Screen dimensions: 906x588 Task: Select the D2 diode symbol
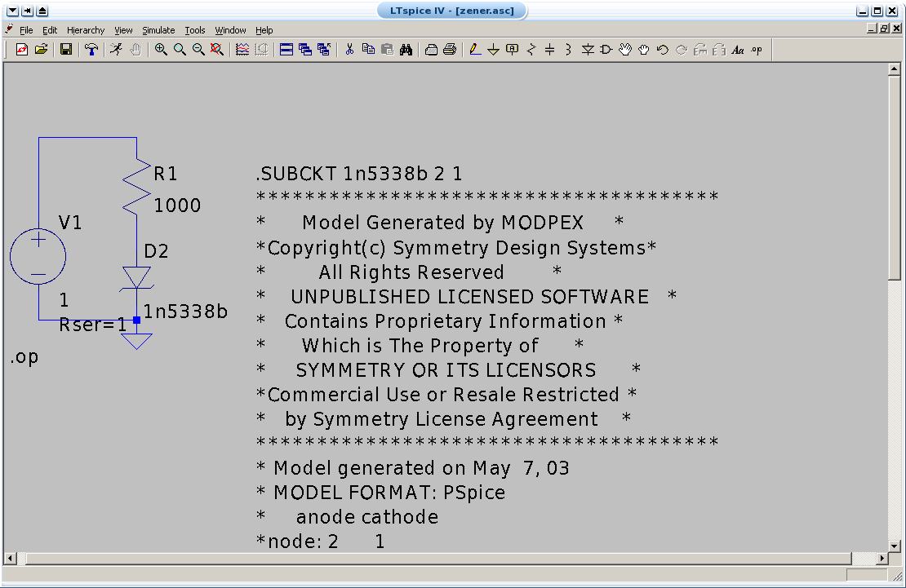(x=136, y=273)
